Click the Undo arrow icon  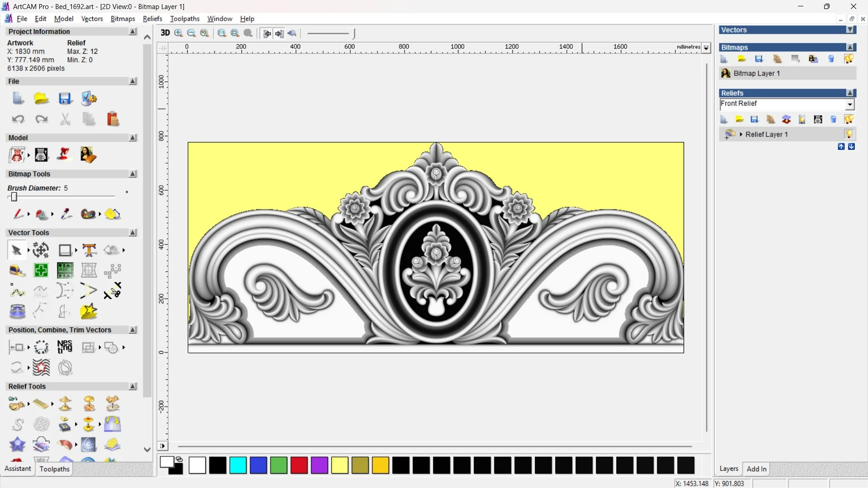point(18,119)
